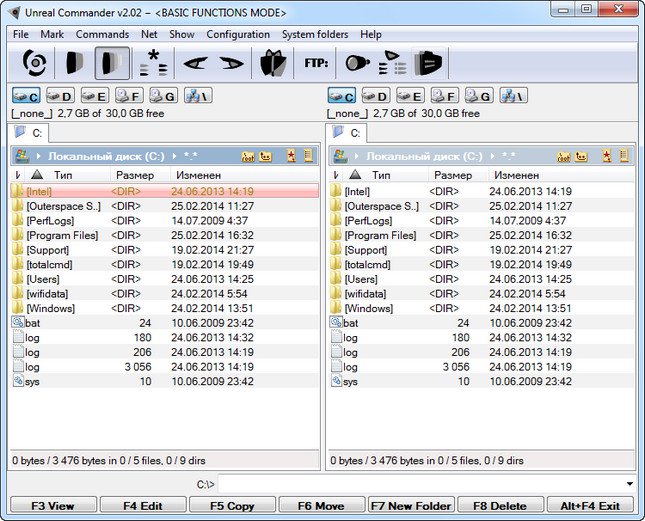Click the F6 Move button
The height and width of the screenshot is (521, 645).
(321, 505)
